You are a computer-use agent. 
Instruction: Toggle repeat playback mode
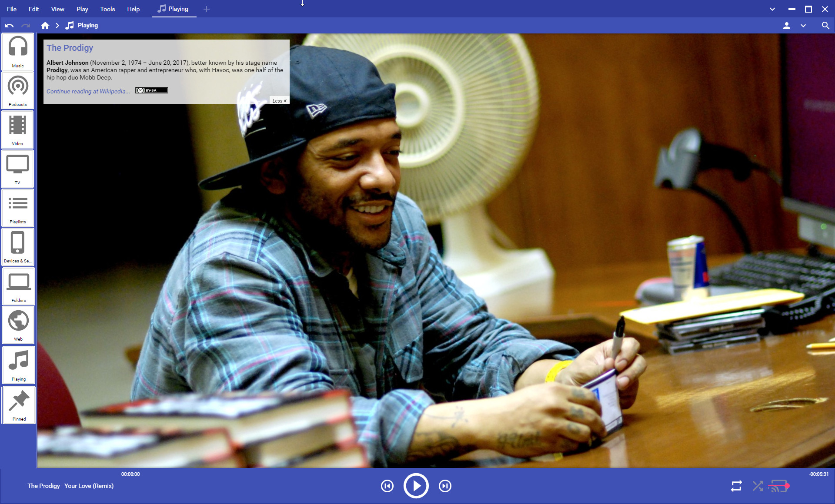pyautogui.click(x=736, y=486)
